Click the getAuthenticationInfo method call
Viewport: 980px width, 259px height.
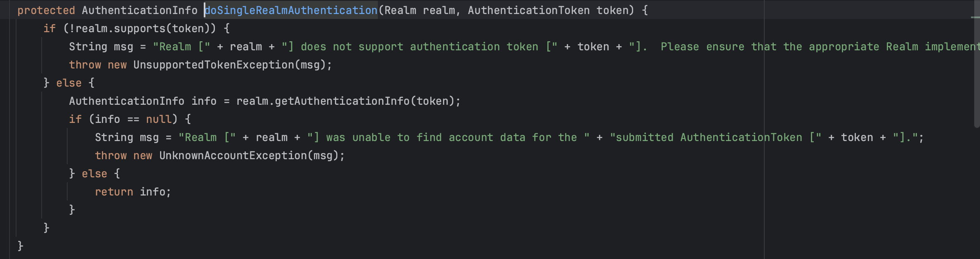342,101
